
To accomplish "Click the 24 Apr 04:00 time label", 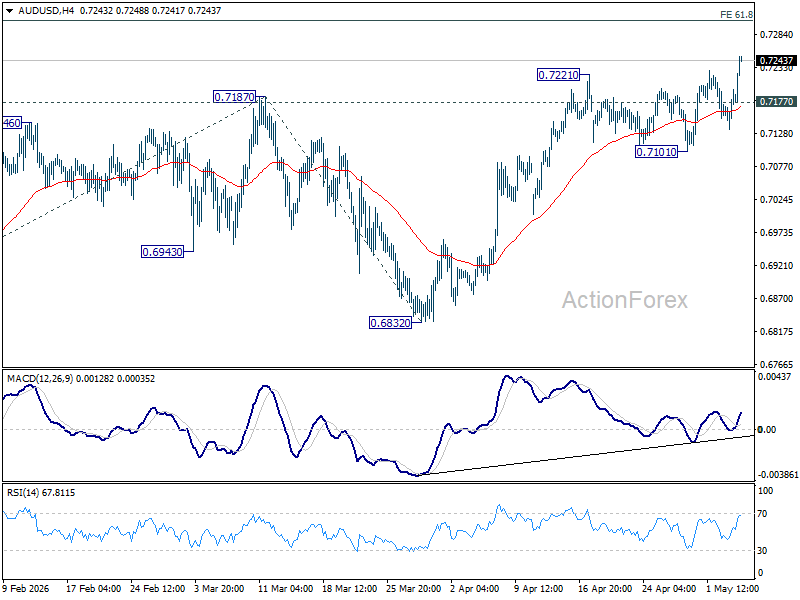I will [669, 588].
